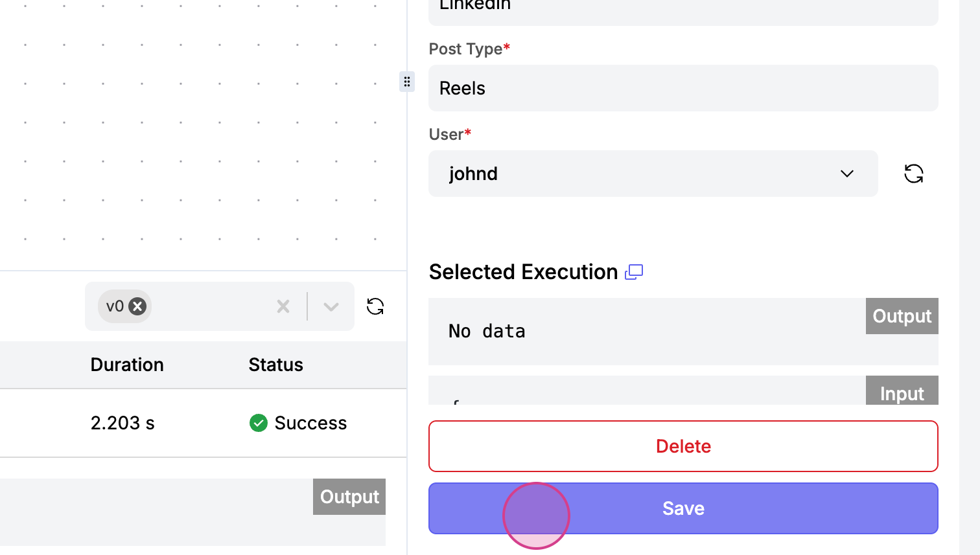The height and width of the screenshot is (555, 980).
Task: Click the red Delete button
Action: pos(683,446)
